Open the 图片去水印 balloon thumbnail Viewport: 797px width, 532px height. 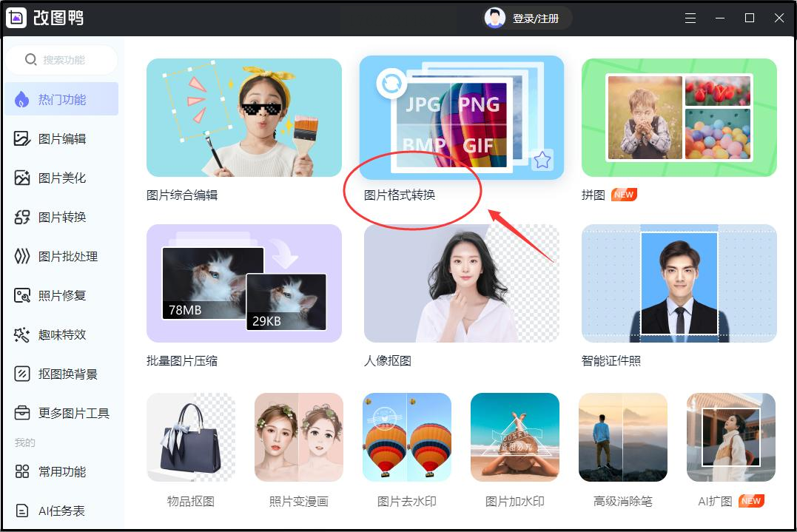[406, 437]
